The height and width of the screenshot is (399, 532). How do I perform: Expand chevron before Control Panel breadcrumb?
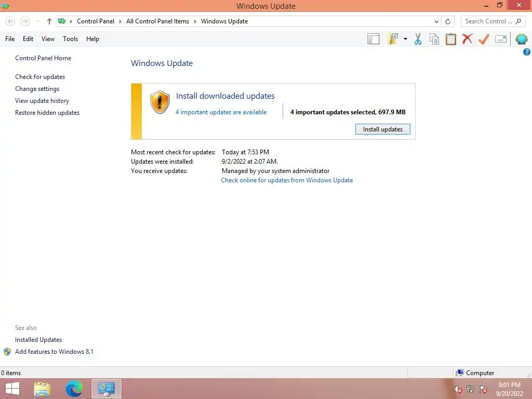click(x=71, y=21)
